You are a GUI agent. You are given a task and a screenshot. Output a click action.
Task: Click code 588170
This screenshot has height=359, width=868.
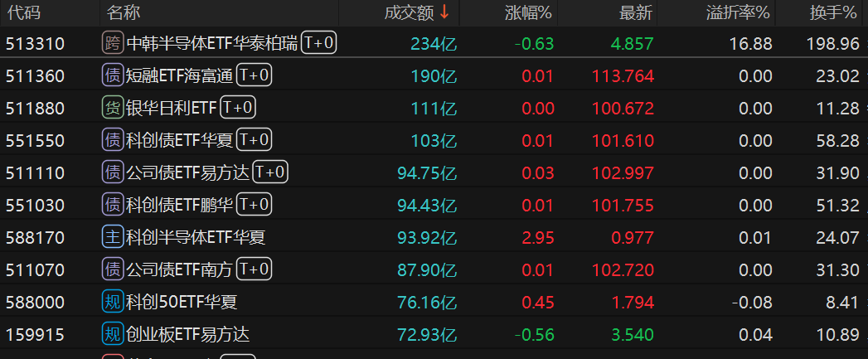point(36,238)
